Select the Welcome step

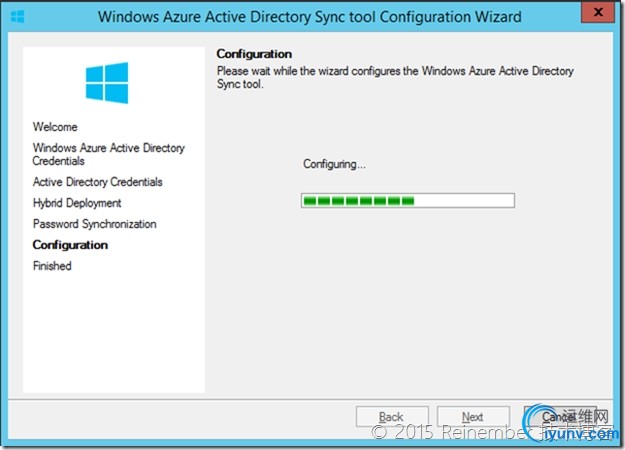(55, 127)
